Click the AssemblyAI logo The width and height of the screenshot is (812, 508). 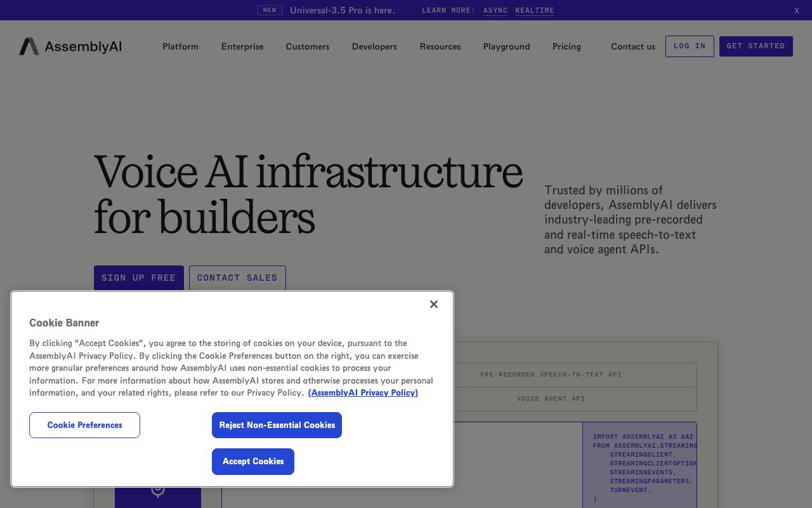70,46
